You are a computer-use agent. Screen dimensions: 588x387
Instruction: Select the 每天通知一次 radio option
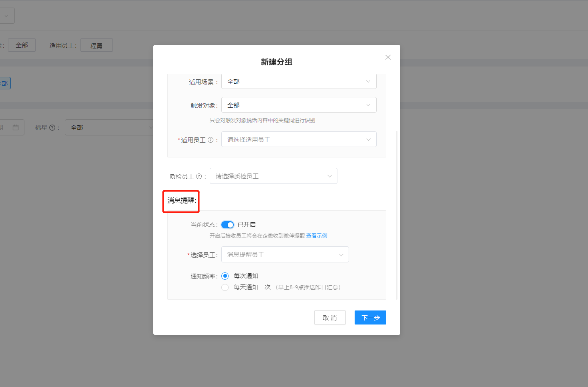225,287
